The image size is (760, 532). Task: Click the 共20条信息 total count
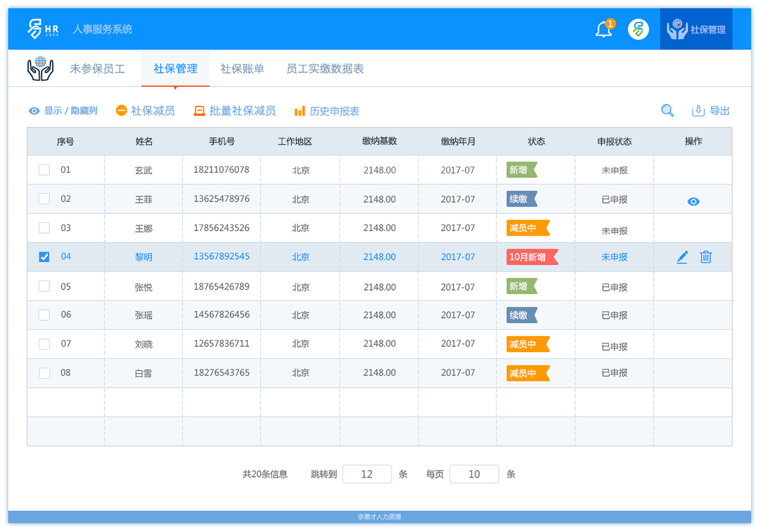(x=265, y=474)
